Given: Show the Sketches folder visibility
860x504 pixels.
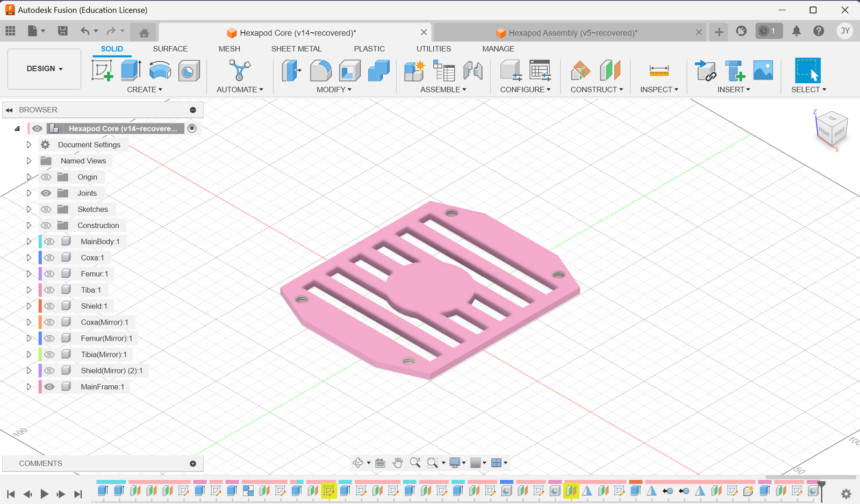Looking at the screenshot, I should pyautogui.click(x=46, y=209).
